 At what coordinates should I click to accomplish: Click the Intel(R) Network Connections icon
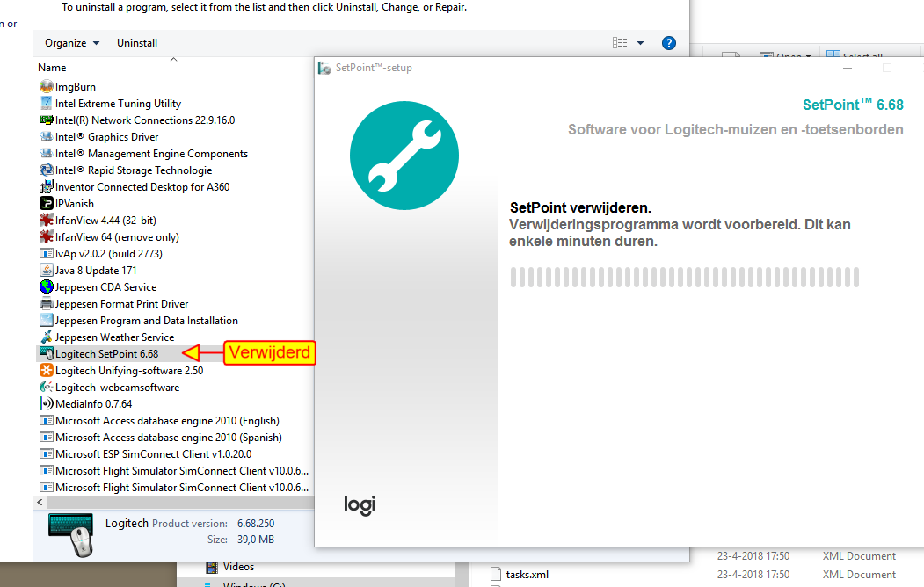coord(46,120)
